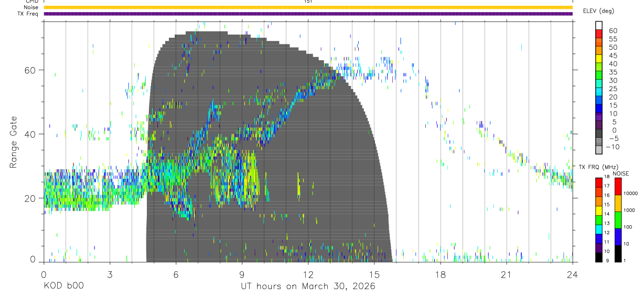
Task: Pick the green 30–35 ELEV colorbar segment
Action: point(599,76)
